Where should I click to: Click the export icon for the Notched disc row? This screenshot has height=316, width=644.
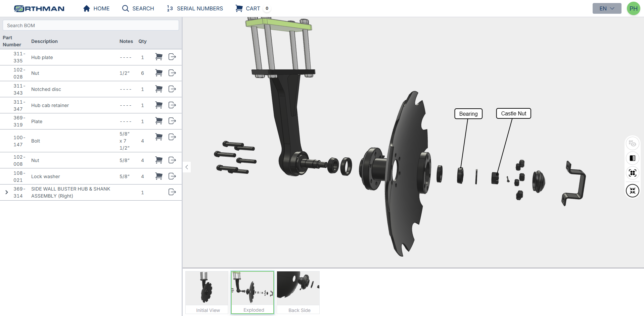[172, 89]
